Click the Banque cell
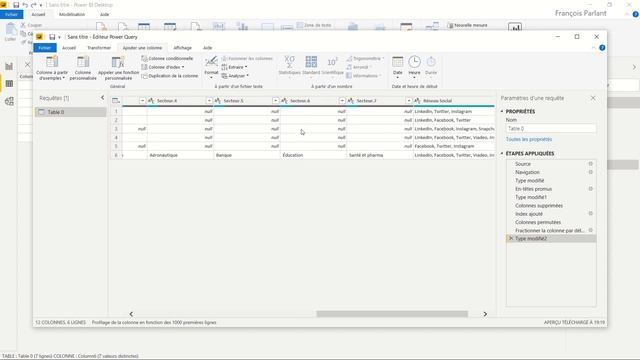 click(247, 155)
